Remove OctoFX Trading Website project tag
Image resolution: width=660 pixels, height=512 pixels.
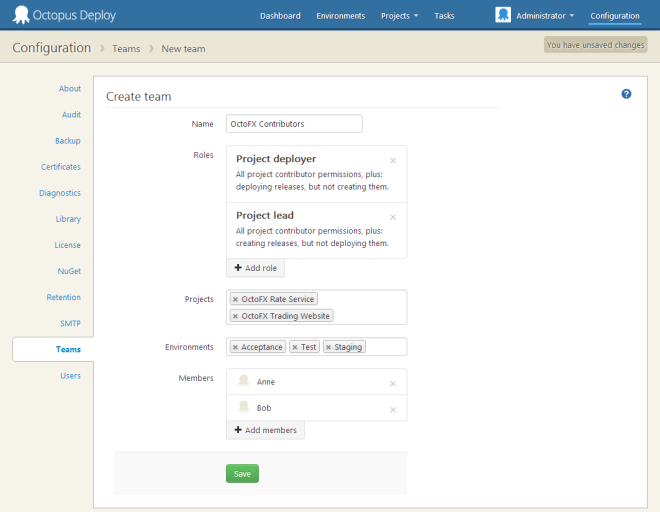pyautogui.click(x=235, y=316)
